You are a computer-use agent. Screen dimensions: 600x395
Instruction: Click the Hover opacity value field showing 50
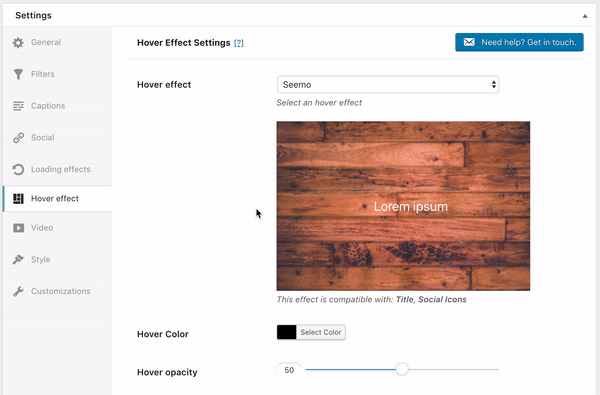click(289, 370)
